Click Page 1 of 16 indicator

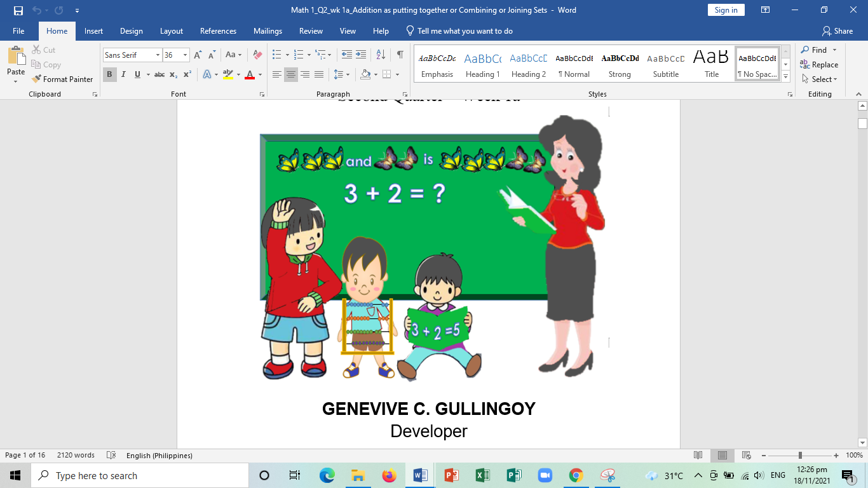[25, 455]
